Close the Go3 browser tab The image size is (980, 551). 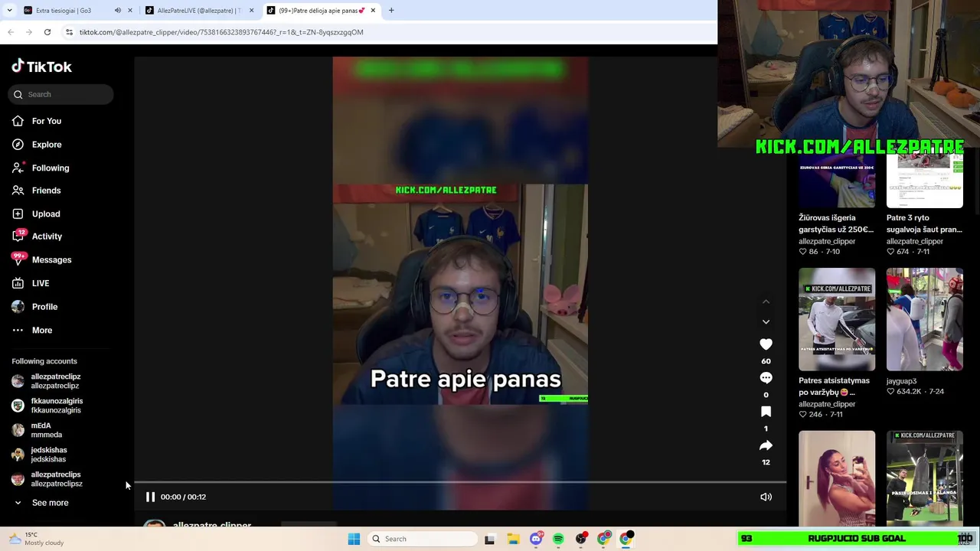129,11
